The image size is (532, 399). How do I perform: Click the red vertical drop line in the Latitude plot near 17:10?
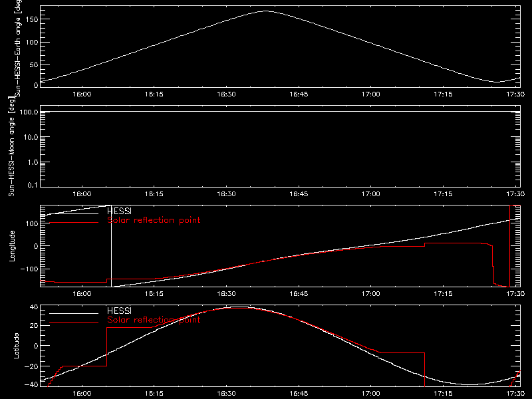coord(424,370)
